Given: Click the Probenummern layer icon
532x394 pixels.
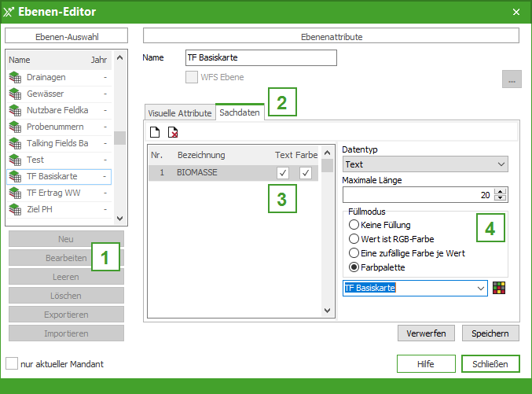Looking at the screenshot, I should 15,127.
